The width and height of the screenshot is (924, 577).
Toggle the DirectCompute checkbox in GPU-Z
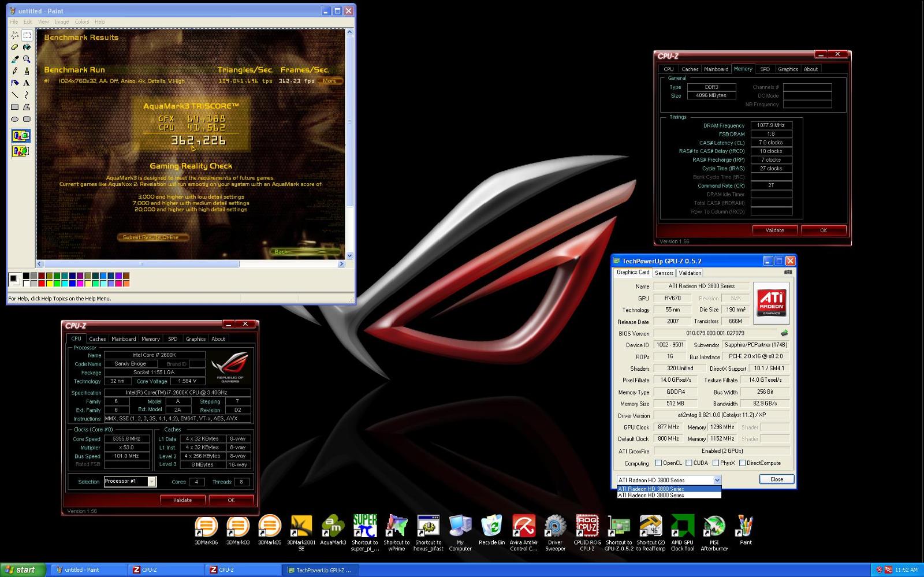742,463
